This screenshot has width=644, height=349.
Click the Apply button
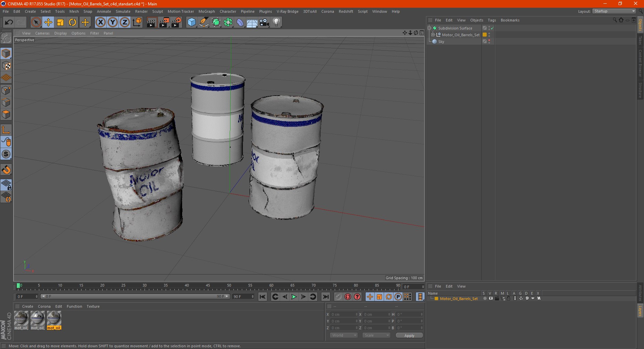pyautogui.click(x=409, y=336)
